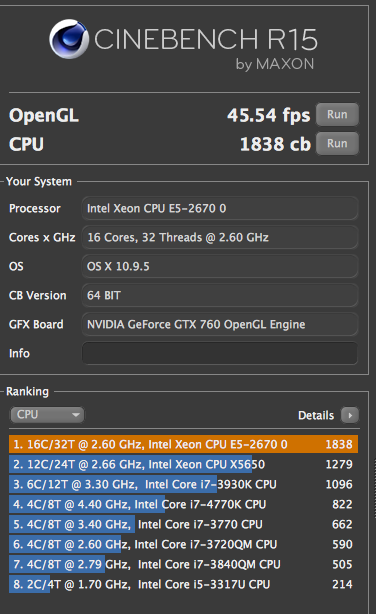Viewport: 376px width, 614px height.
Task: Select the i7-3930K ranking row
Action: [x=183, y=484]
